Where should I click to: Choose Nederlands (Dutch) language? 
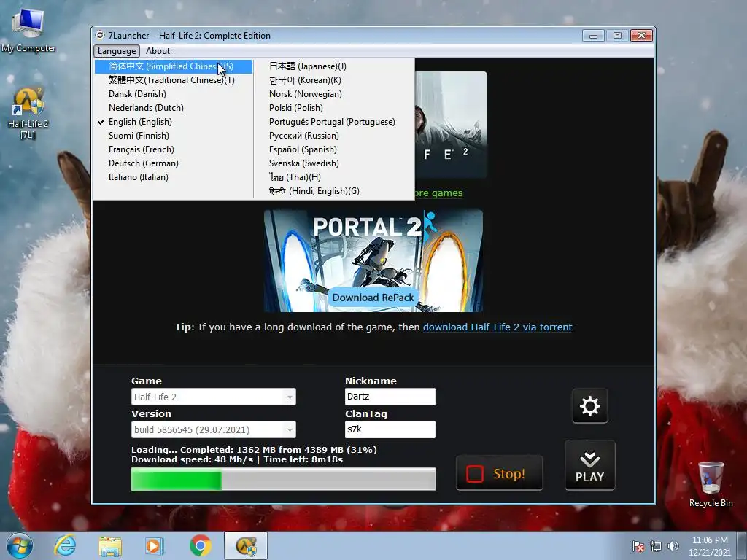click(174, 108)
